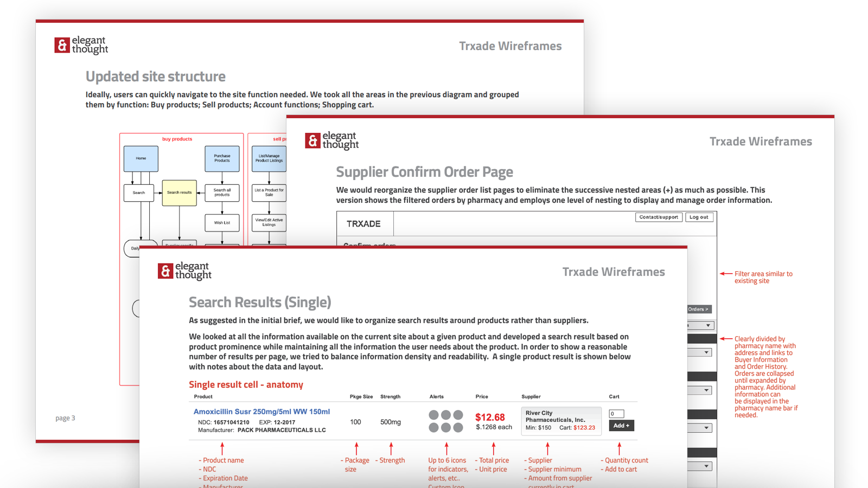This screenshot has width=868, height=488.
Task: Select the List/Manage Product Listings box
Action: click(269, 158)
